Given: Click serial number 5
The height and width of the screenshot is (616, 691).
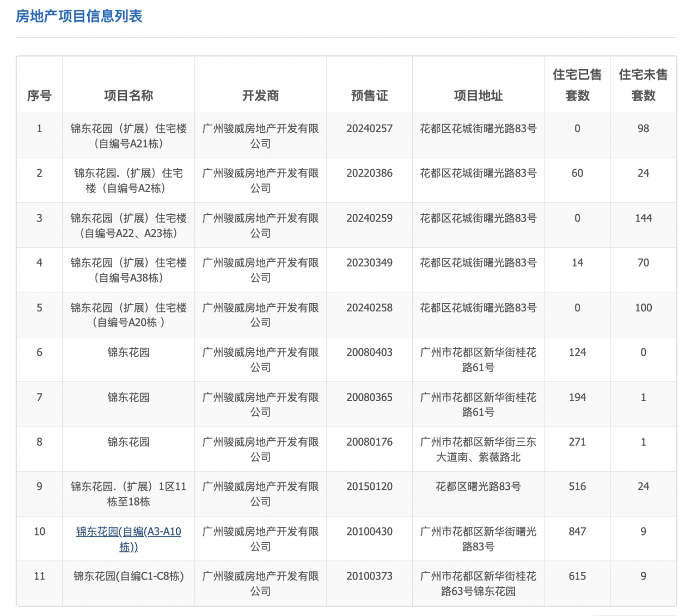Looking at the screenshot, I should (39, 308).
